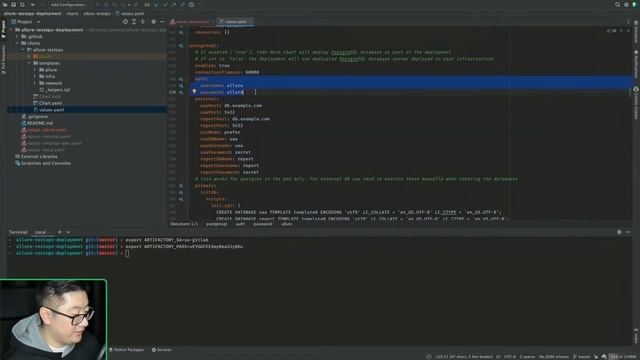Add a new terminal session tab
The image size is (640, 360).
(59, 232)
